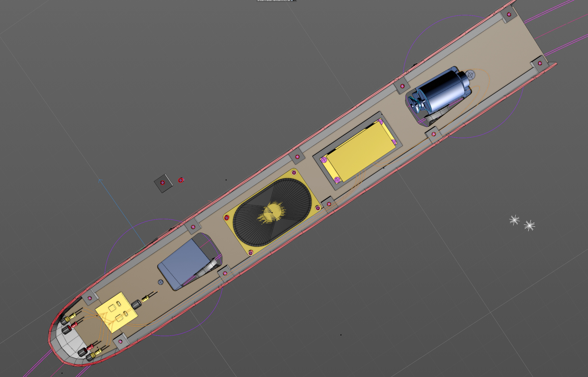Select black knurled cylinder beside circuit board
This screenshot has height=377, width=588.
pyautogui.click(x=136, y=305)
